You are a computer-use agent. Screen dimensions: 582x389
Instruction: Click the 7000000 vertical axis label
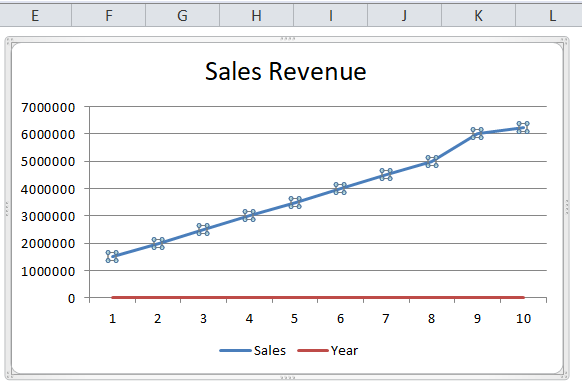click(48, 107)
